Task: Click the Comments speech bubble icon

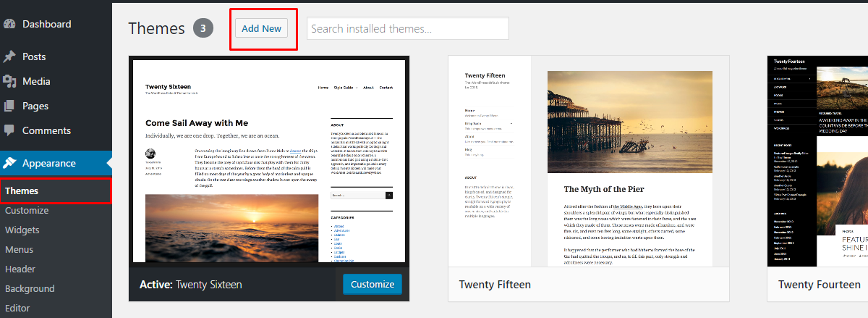Action: click(9, 130)
